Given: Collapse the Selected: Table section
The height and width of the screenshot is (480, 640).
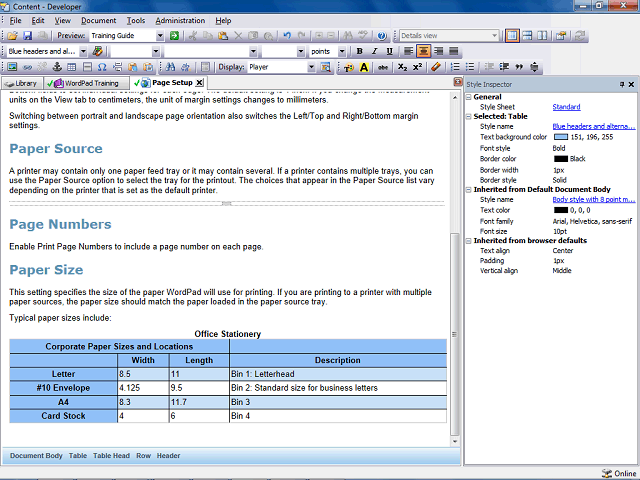Looking at the screenshot, I should coord(469,116).
